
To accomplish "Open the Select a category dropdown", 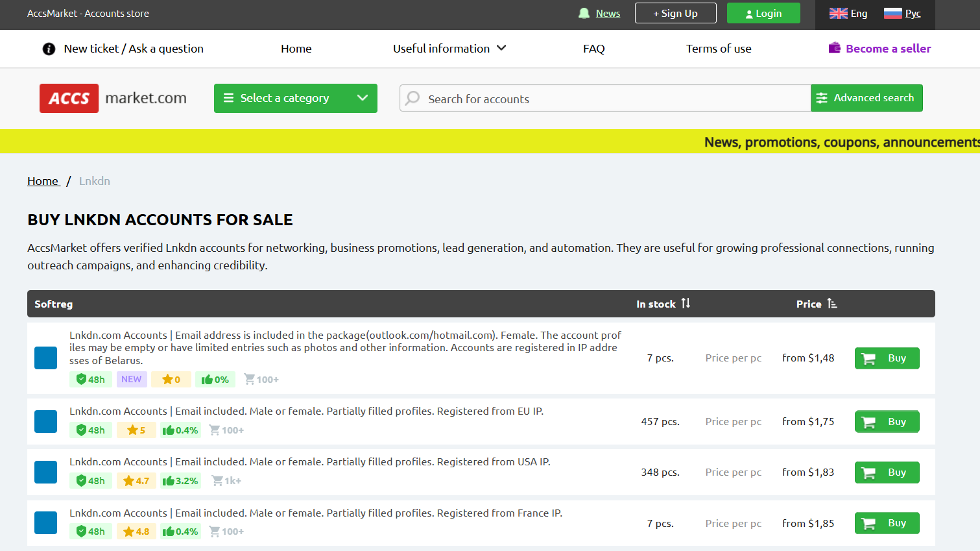I will [295, 98].
